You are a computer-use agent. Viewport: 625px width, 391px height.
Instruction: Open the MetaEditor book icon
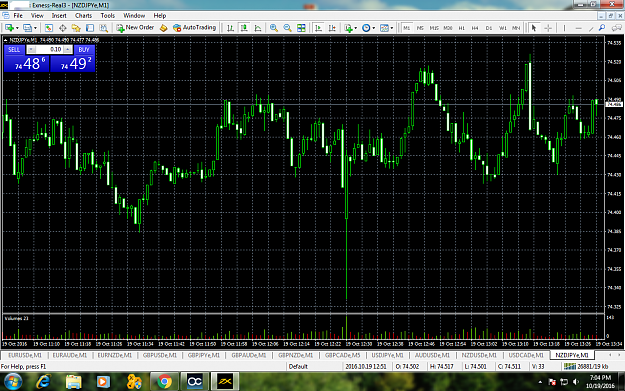point(163,28)
